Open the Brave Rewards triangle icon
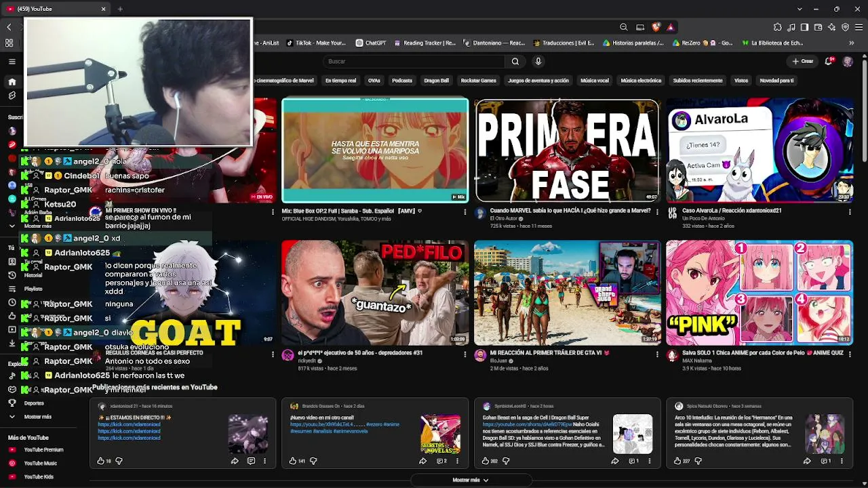Screen dimensions: 868x488 pyautogui.click(x=670, y=27)
